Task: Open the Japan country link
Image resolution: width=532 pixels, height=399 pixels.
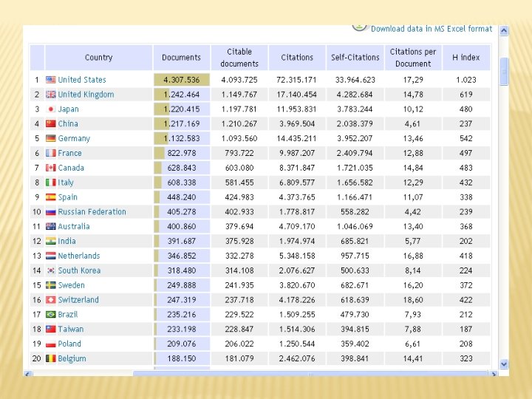Action: (x=68, y=109)
